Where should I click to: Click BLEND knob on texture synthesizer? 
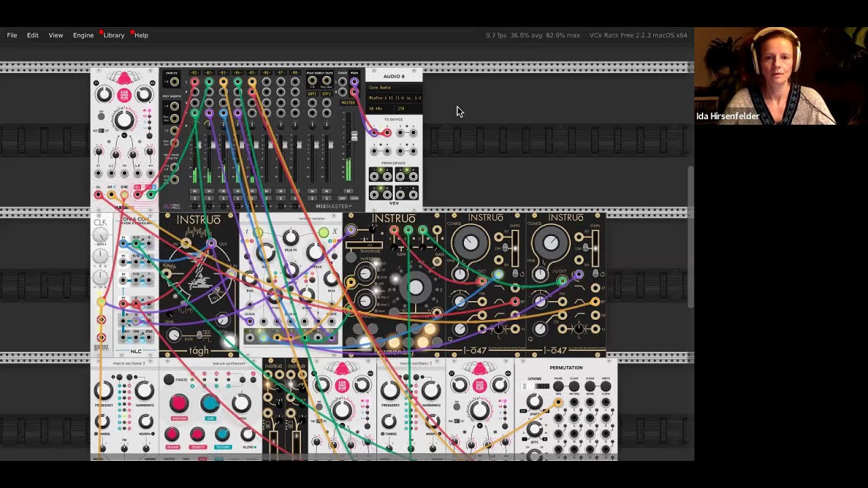[248, 434]
